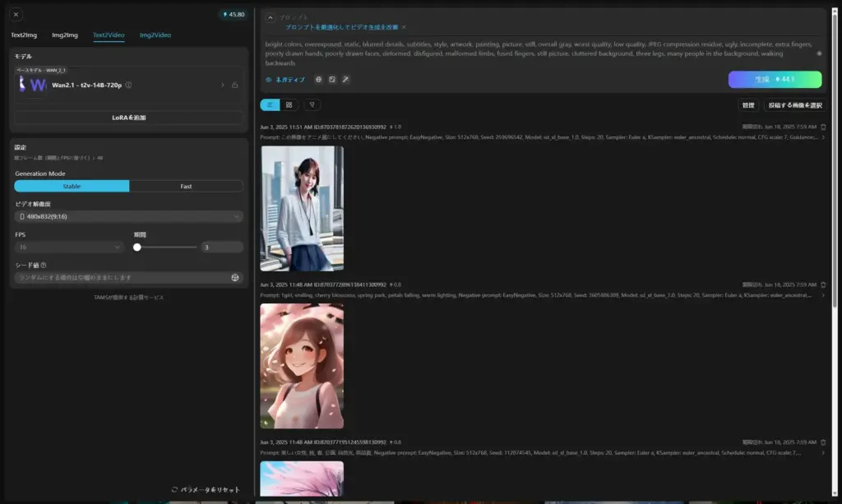Switch to the Img2Img tab
The height and width of the screenshot is (504, 842).
coord(65,35)
